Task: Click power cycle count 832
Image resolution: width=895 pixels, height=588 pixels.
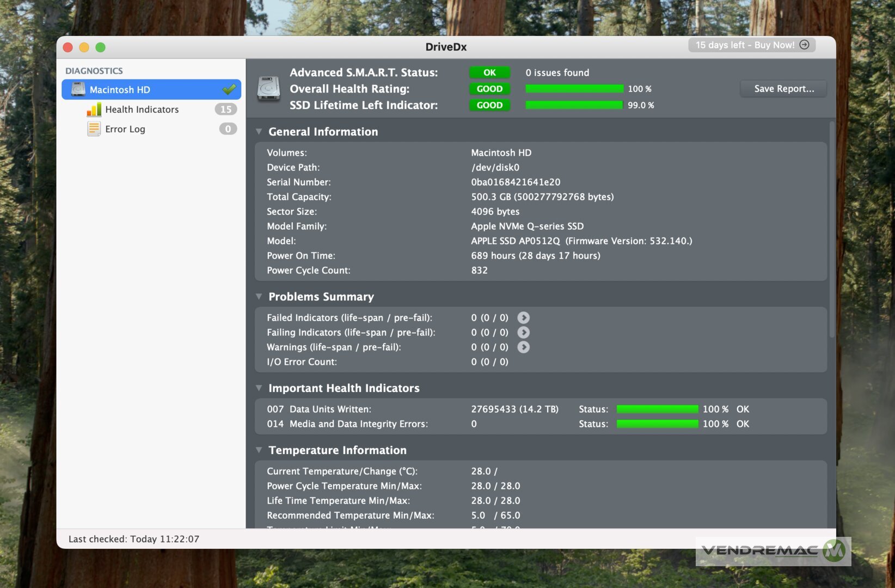Action: (x=479, y=270)
